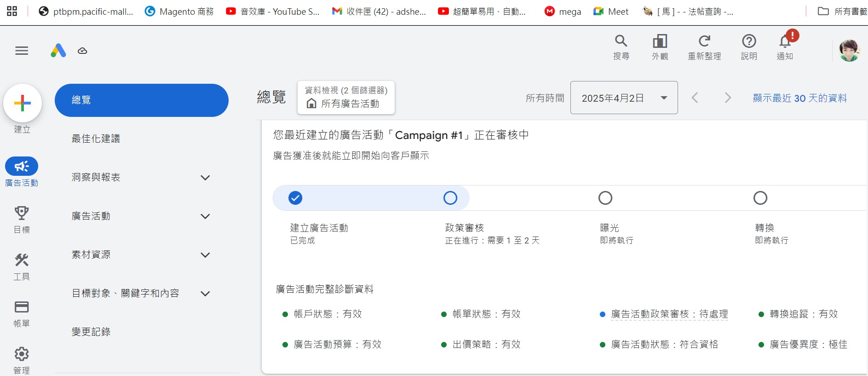
Task: Open the 法帖查詢 bookmark
Action: tap(688, 12)
